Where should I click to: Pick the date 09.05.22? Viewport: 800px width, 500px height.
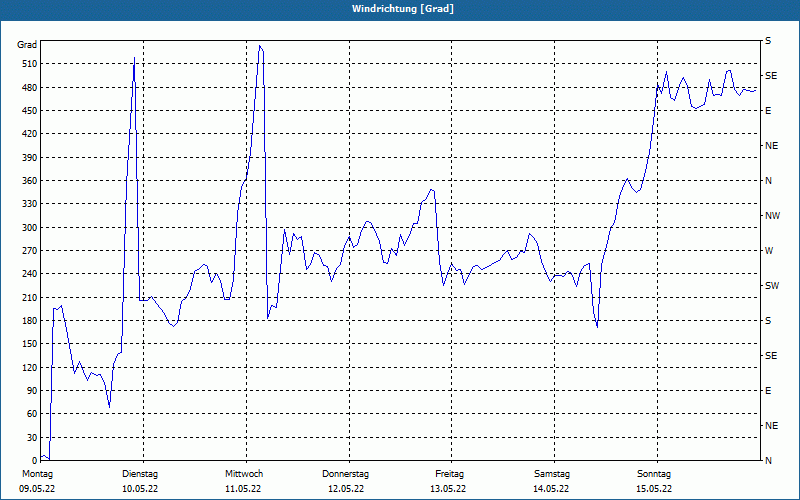pos(37,489)
